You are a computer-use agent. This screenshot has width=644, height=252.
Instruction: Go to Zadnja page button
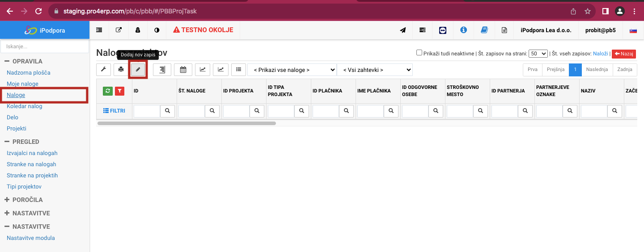625,70
